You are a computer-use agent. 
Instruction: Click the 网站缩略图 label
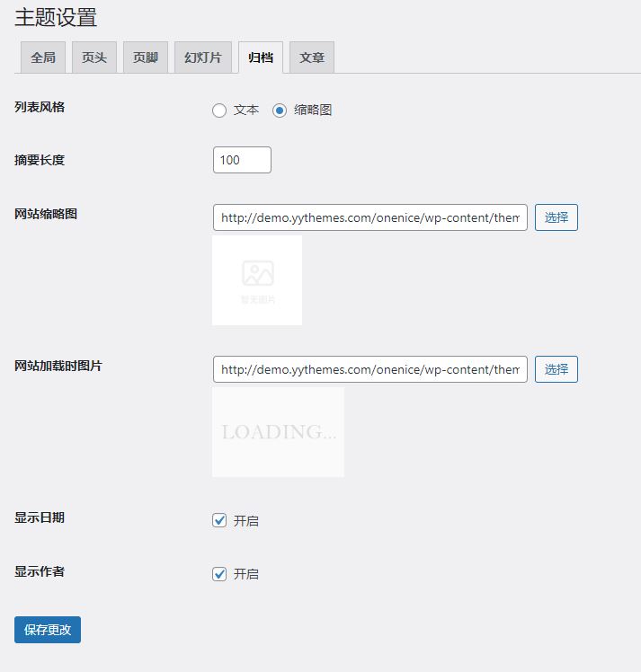(x=46, y=214)
